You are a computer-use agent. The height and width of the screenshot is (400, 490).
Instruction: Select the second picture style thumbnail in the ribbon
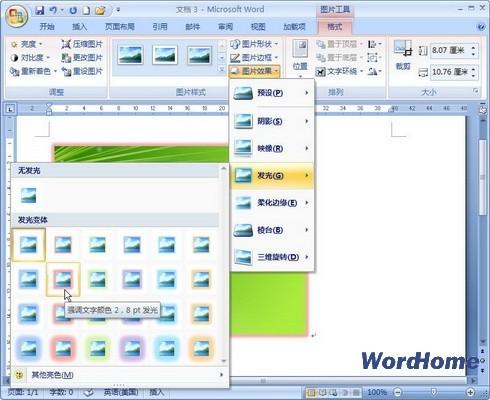click(165, 55)
